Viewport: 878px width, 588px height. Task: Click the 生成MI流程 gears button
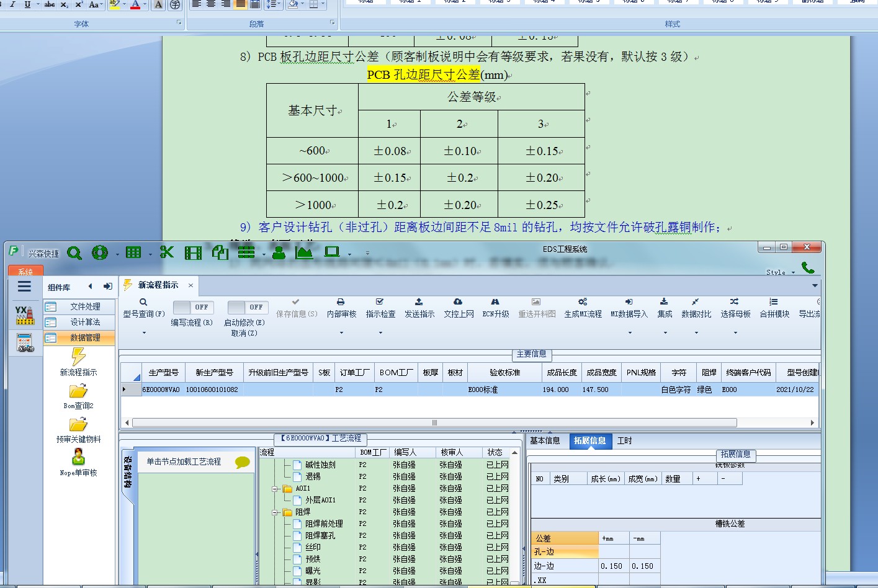click(583, 308)
